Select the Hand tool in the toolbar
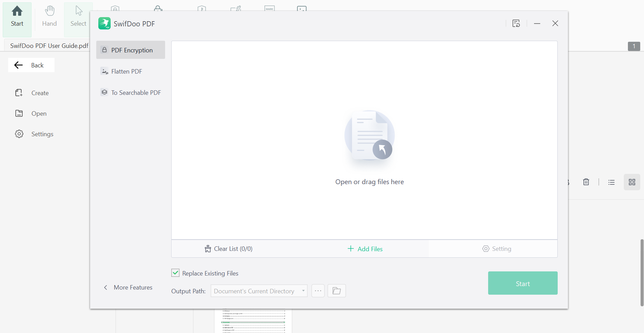644x333 pixels. point(49,15)
